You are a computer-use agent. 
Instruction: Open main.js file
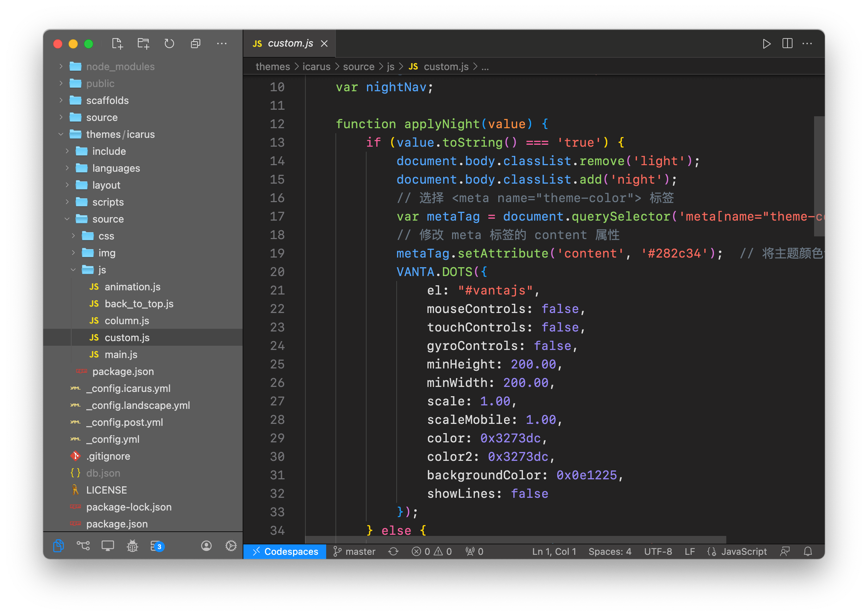(143, 355)
